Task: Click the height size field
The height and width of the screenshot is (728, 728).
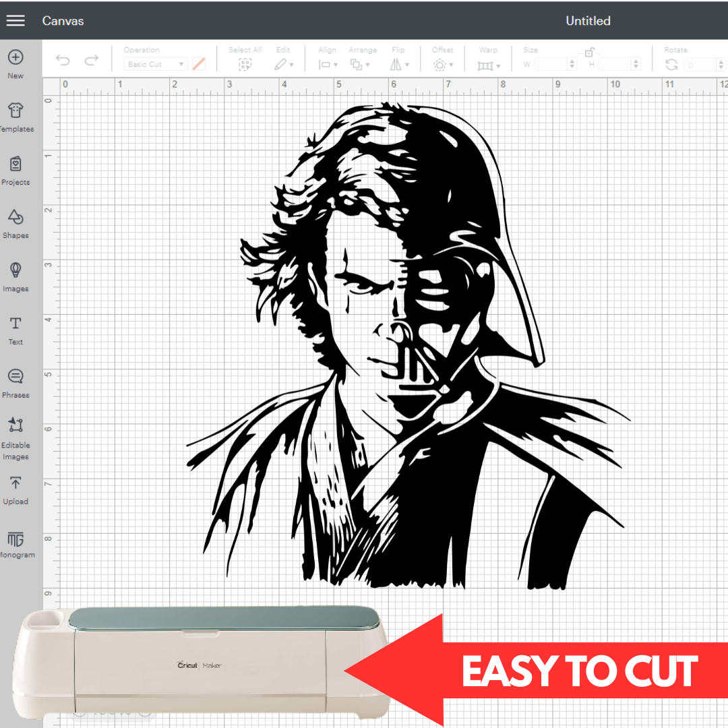Action: 615,64
